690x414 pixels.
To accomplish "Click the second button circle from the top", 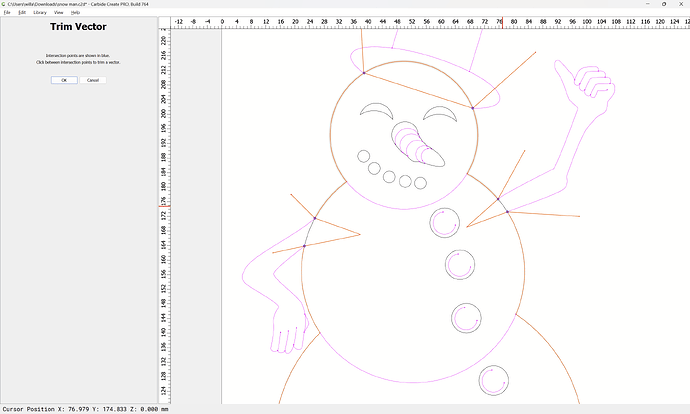I will pyautogui.click(x=460, y=264).
